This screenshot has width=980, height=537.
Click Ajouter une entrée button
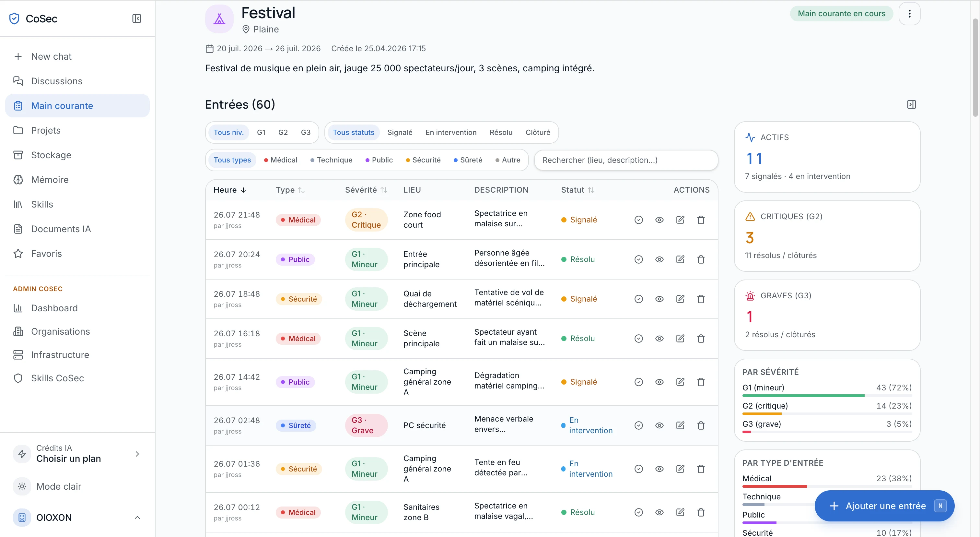884,506
